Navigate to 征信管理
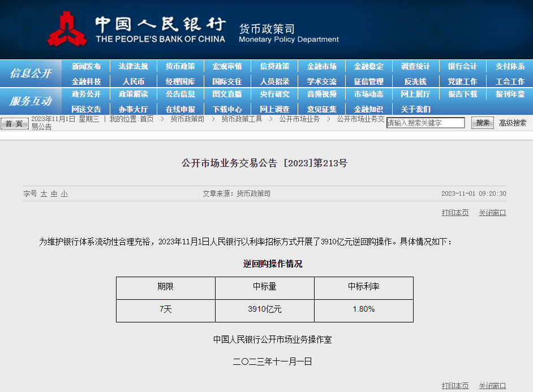This screenshot has height=392, width=533. (368, 81)
